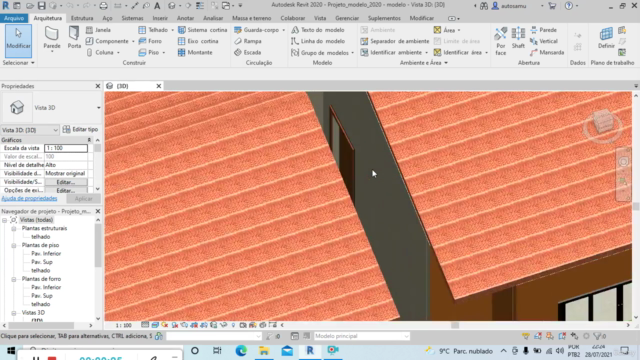
Task: Choose Texto do modelo tool
Action: tap(318, 30)
